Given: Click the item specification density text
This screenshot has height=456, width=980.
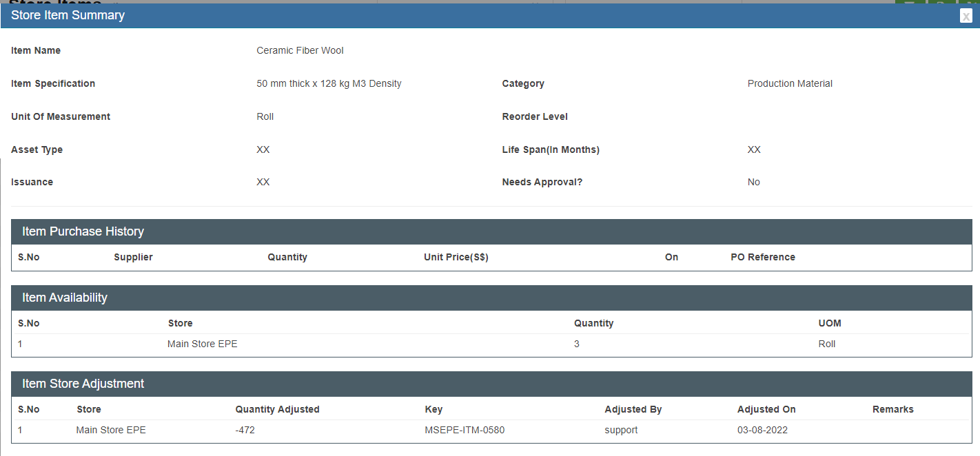Looking at the screenshot, I should coord(329,83).
